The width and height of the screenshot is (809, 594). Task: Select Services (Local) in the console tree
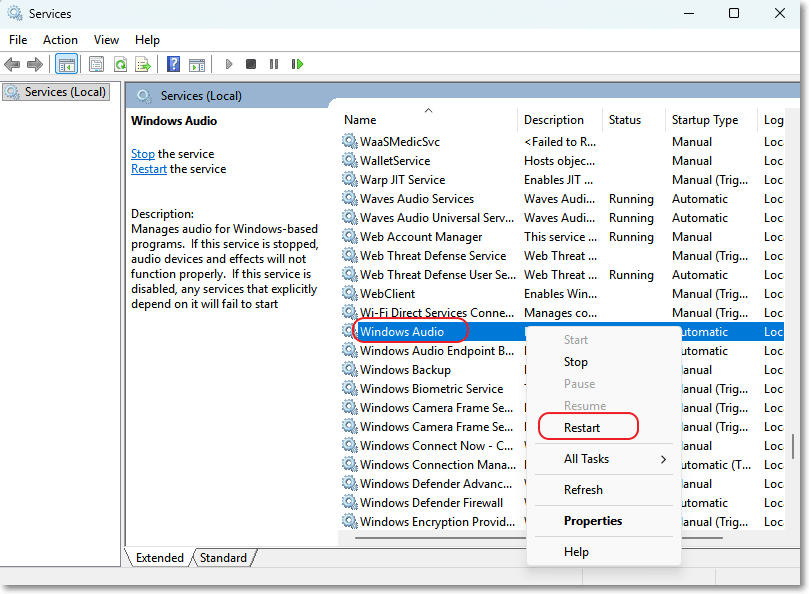[x=56, y=92]
